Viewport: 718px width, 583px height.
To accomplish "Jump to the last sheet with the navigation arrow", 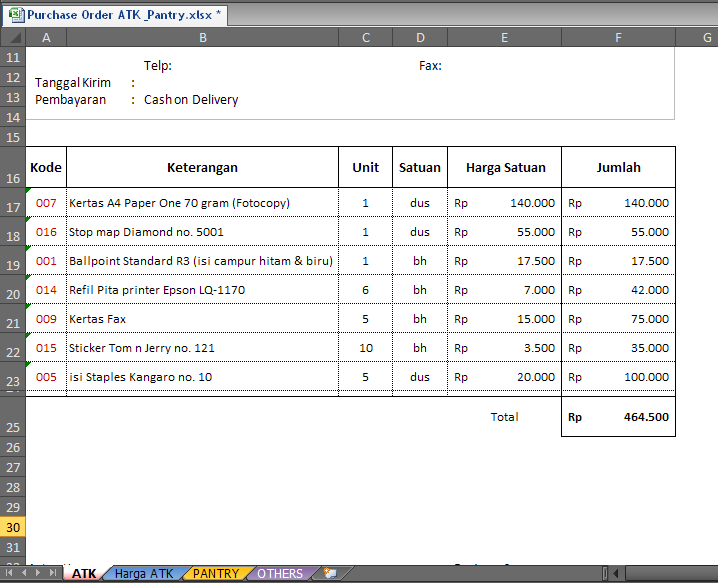I will [x=54, y=574].
